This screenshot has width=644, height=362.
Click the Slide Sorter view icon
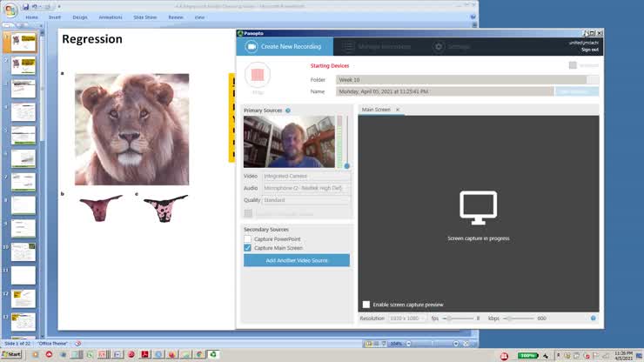tap(376, 344)
